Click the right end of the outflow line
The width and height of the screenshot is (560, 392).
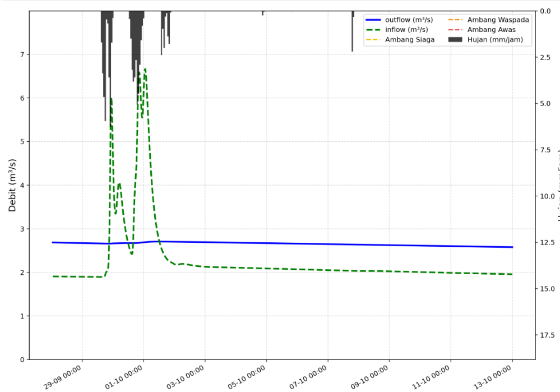[x=512, y=247]
